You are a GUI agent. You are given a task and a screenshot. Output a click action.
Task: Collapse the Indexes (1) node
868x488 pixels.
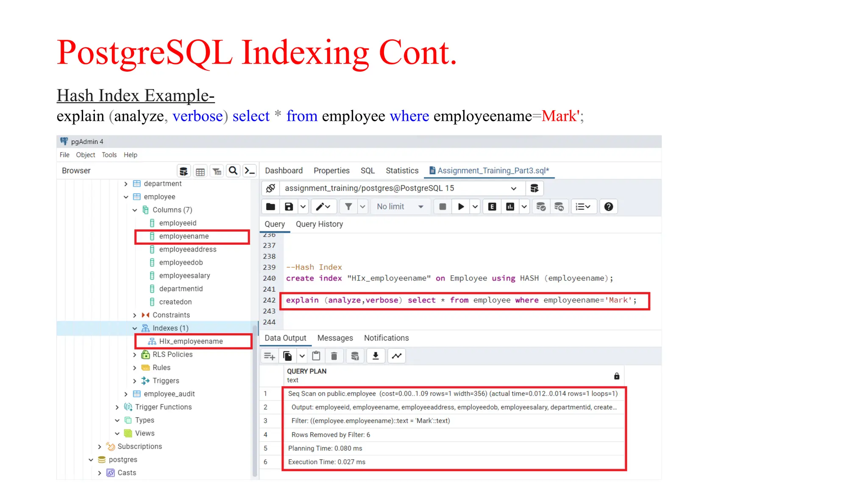point(135,328)
